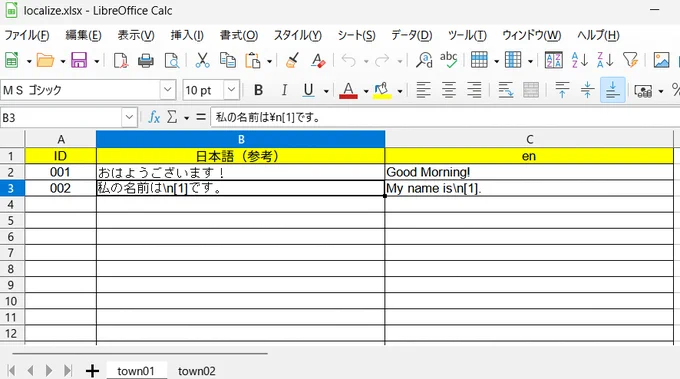Open Find and Replace icon

coord(424,60)
